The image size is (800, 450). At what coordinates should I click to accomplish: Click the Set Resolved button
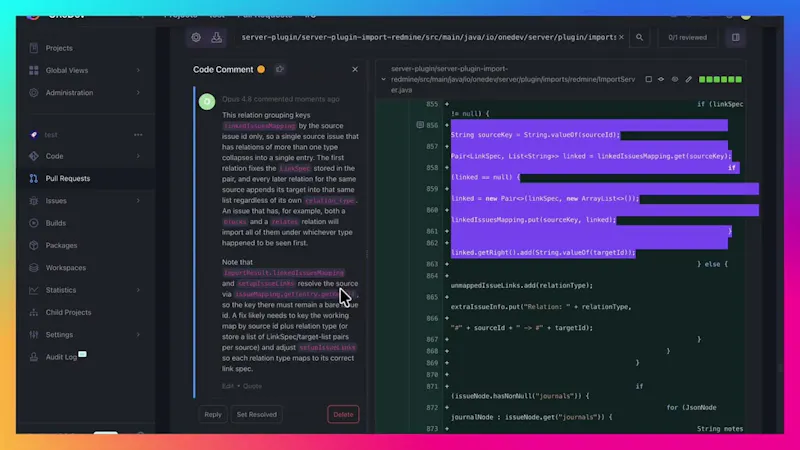pyautogui.click(x=257, y=414)
